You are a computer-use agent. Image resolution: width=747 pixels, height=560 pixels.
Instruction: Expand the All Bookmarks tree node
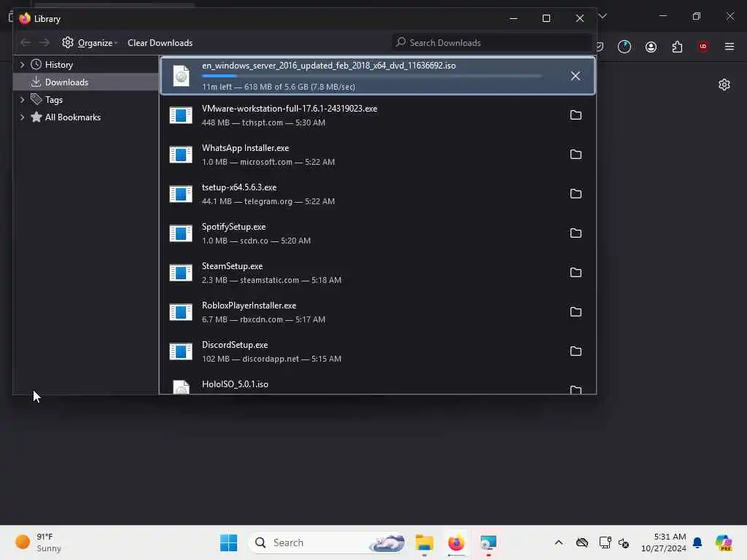22,117
